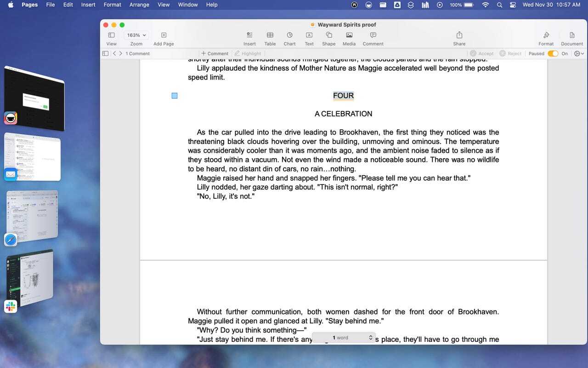Image resolution: width=588 pixels, height=368 pixels.
Task: Click the Share icon in the toolbar
Action: pyautogui.click(x=459, y=38)
